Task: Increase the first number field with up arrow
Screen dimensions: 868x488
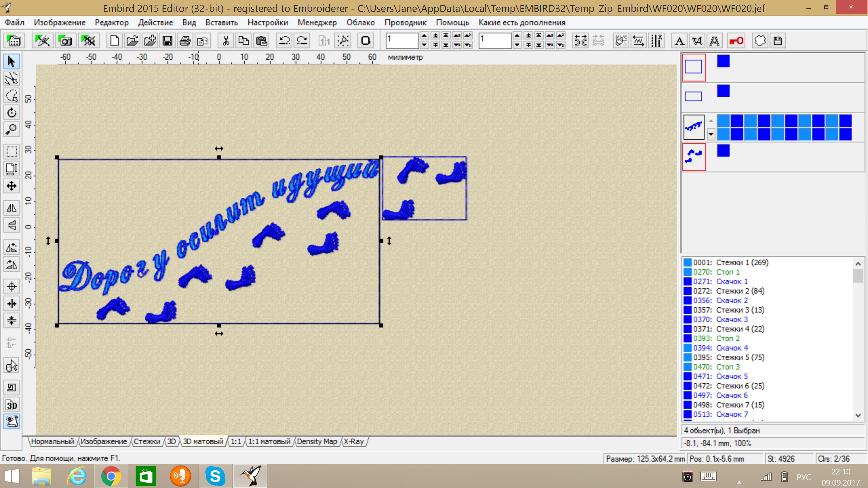Action: 424,36
